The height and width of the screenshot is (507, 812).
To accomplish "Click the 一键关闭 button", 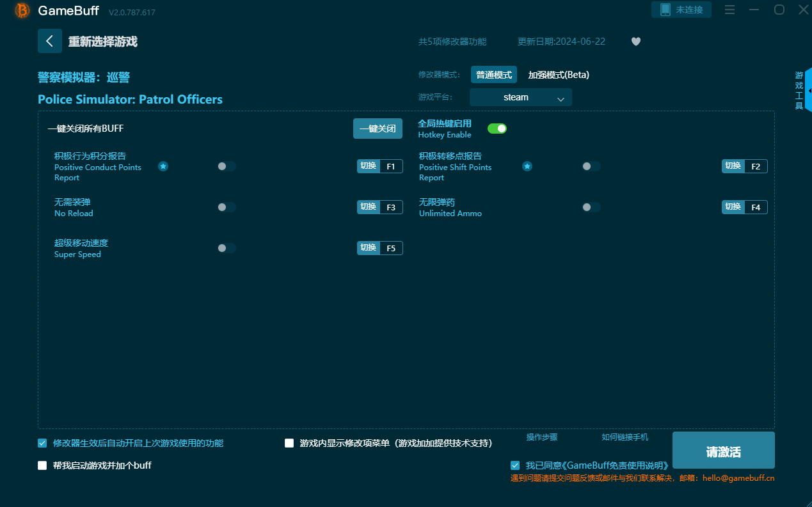I will (x=378, y=129).
